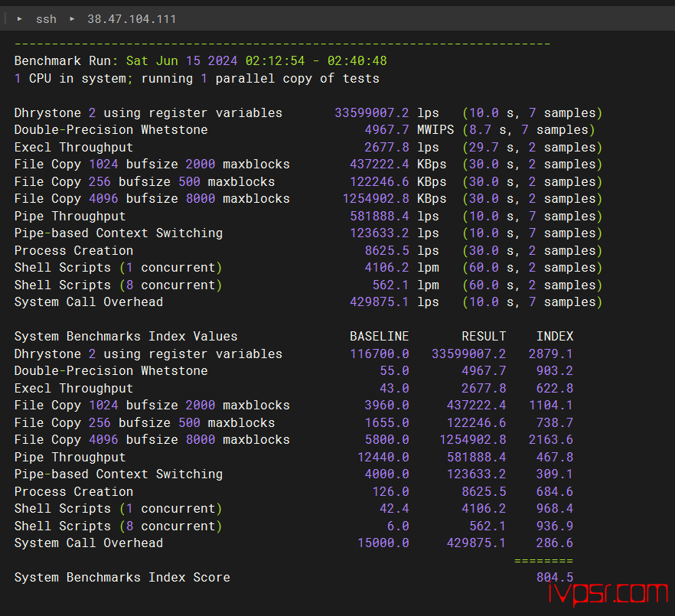This screenshot has width=675, height=616.
Task: Click the RESULT column header
Action: (483, 337)
